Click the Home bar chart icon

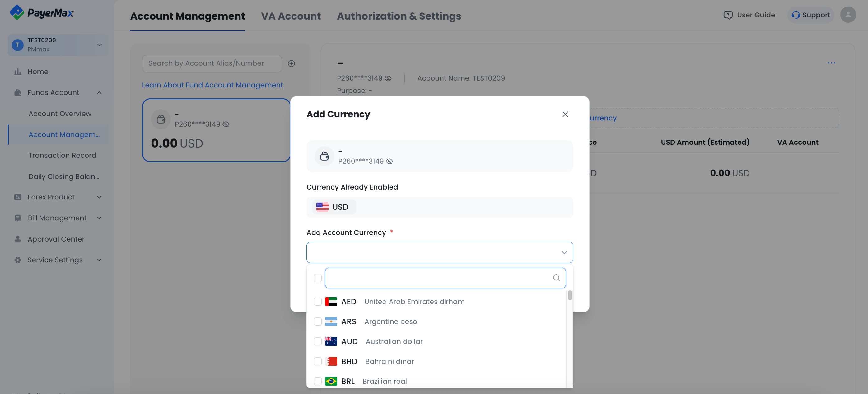18,72
